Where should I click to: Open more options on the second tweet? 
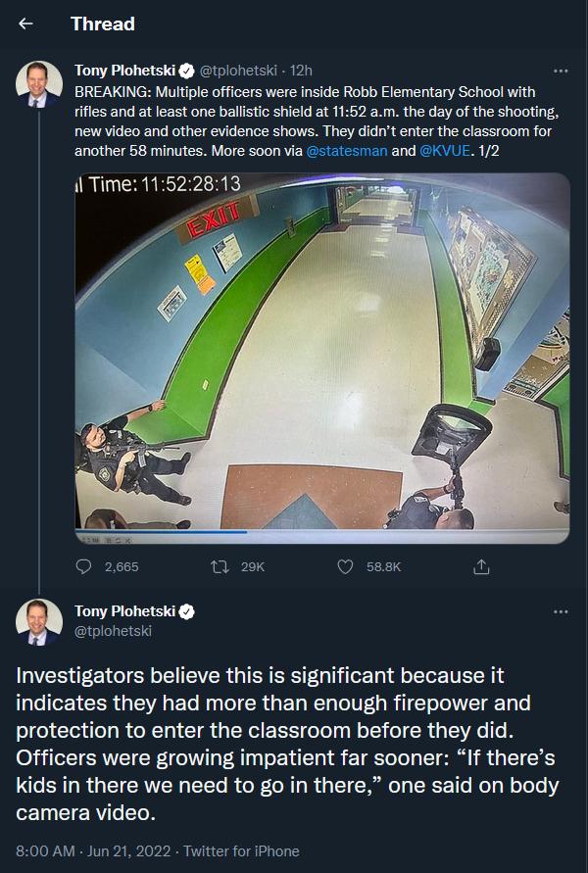(561, 609)
